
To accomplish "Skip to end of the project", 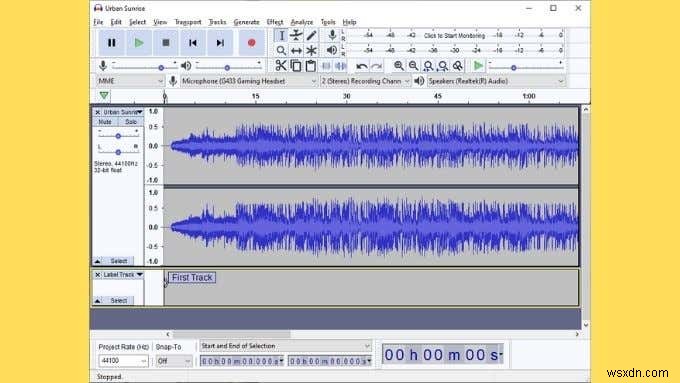I will [x=220, y=43].
